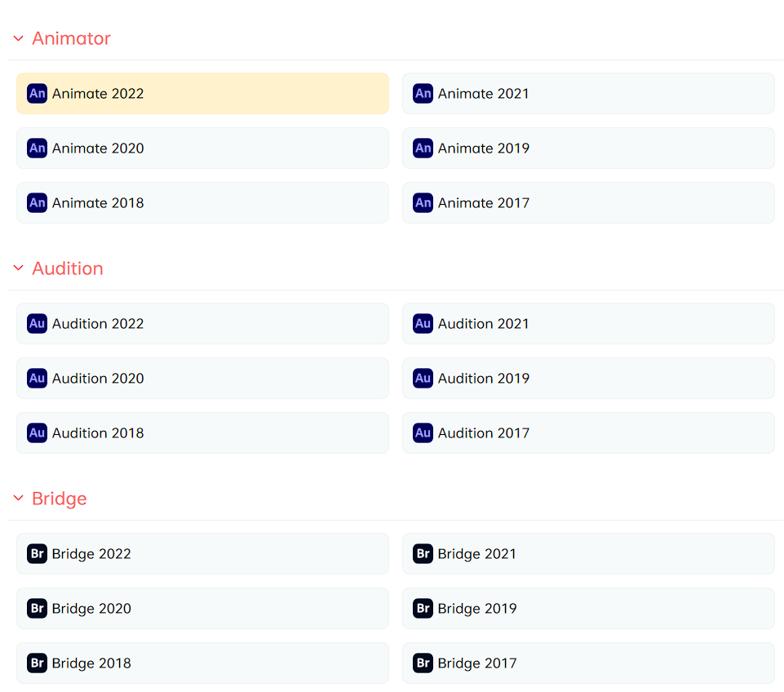Click the Br icon beside Bridge 2019
The height and width of the screenshot is (692, 784).
[423, 608]
